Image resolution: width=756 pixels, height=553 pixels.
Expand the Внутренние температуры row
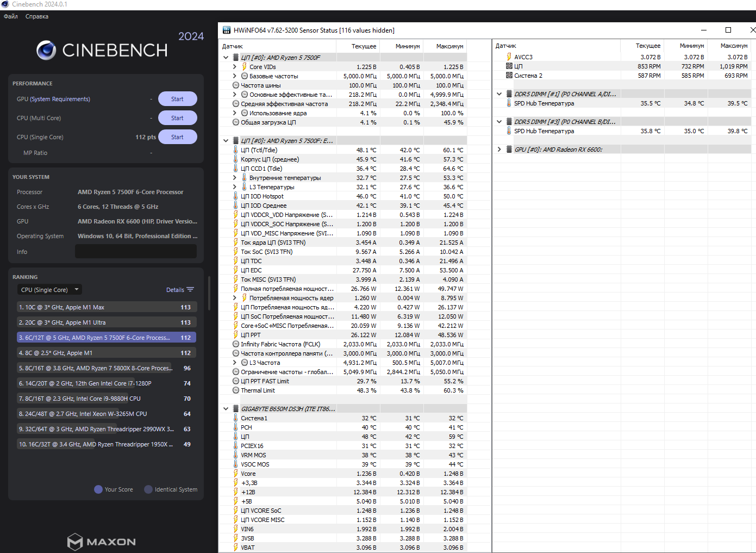tap(235, 178)
